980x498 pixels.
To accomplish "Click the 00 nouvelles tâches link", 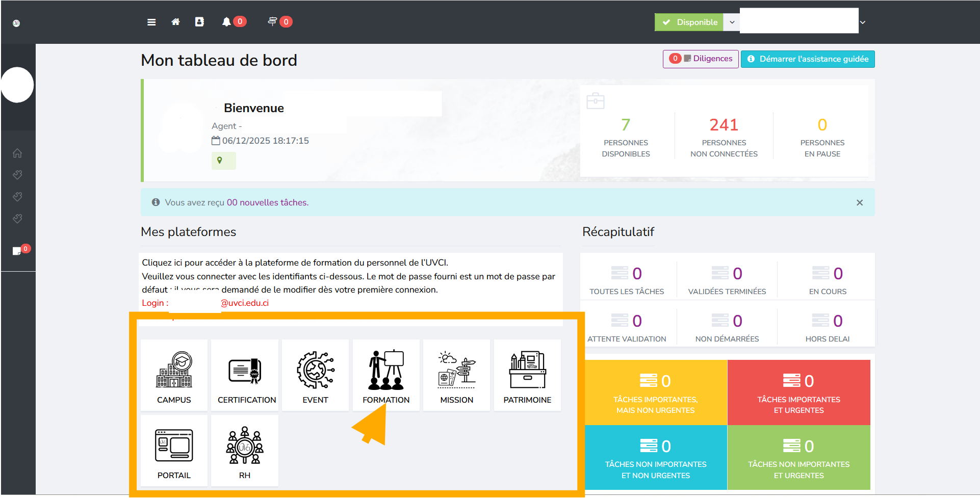I will [267, 202].
